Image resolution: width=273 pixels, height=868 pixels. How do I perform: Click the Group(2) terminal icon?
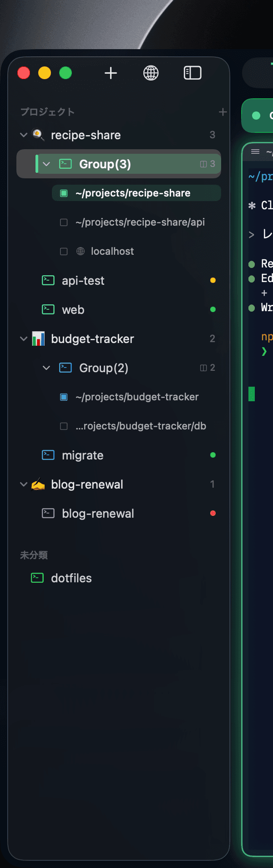pos(66,368)
